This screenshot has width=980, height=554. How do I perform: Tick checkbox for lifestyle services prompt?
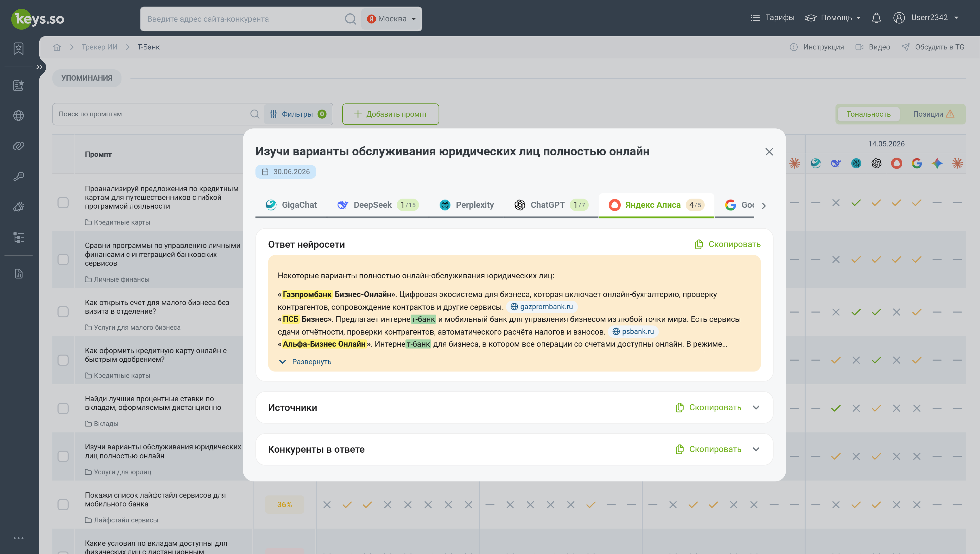pyautogui.click(x=63, y=505)
